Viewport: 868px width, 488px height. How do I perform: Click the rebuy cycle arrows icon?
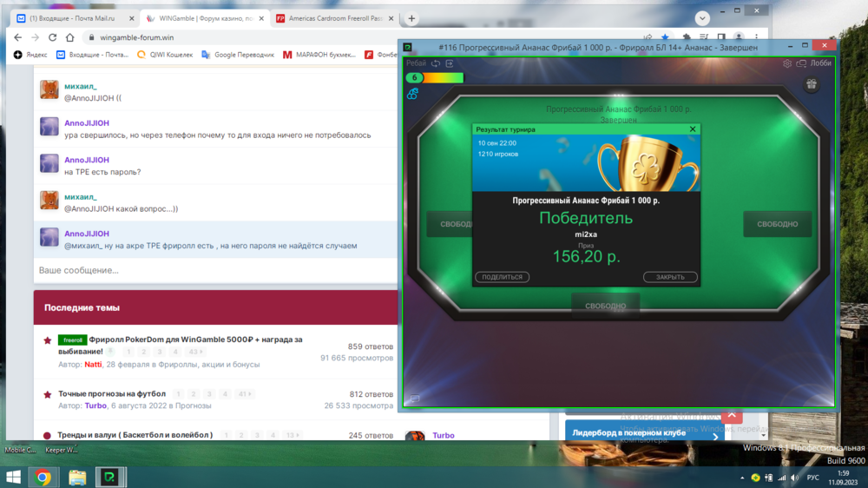coord(436,63)
